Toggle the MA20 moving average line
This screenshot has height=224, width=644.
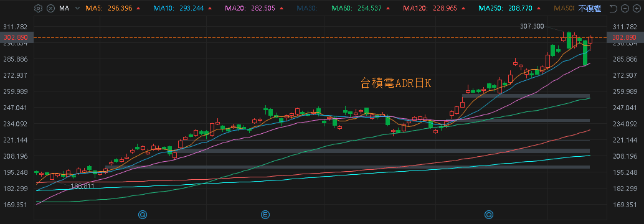tap(250, 8)
